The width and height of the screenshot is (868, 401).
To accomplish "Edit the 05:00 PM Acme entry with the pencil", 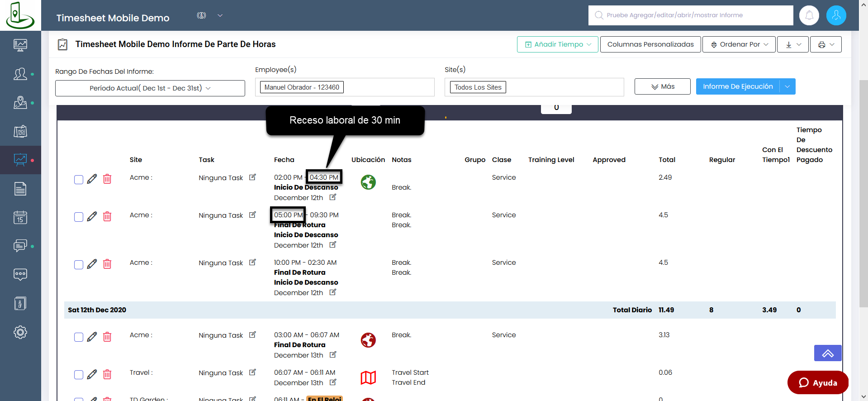I will pos(92,217).
